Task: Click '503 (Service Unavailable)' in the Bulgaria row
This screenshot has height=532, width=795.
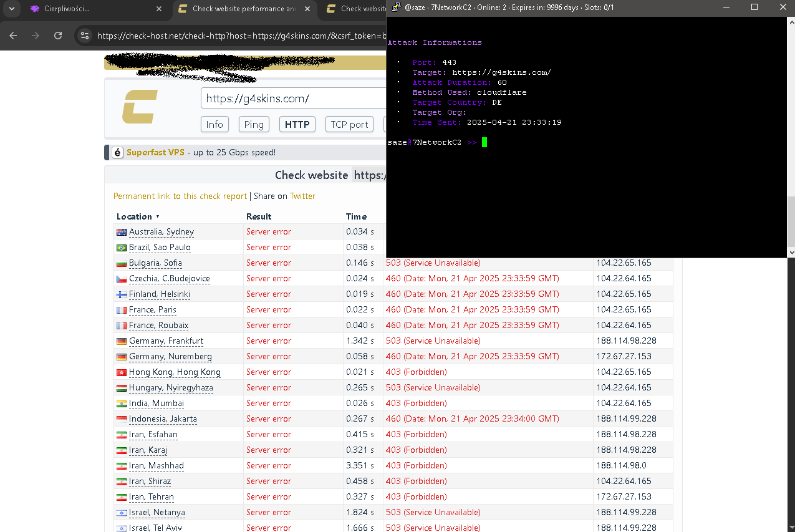Action: tap(433, 263)
